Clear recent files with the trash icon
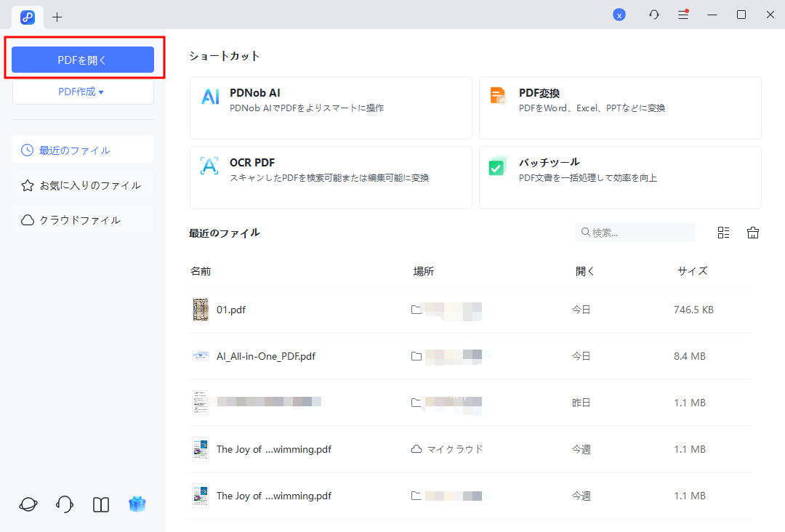This screenshot has height=532, width=785. (753, 232)
